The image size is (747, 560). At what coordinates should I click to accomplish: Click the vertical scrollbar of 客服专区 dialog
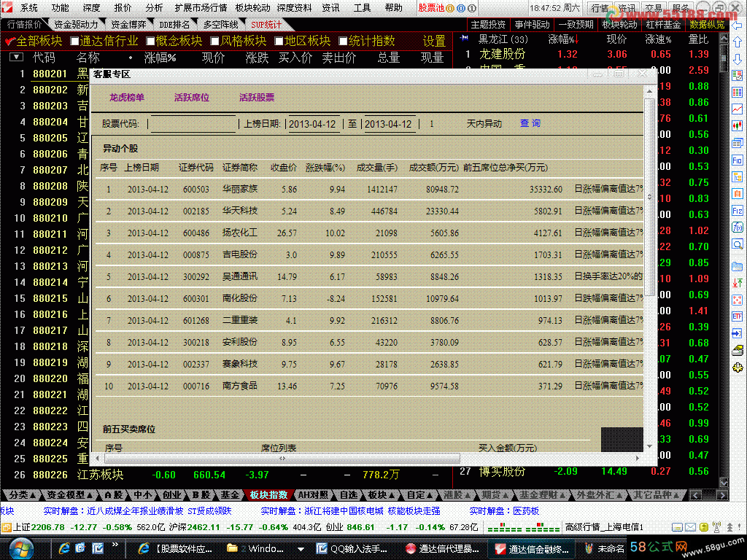650,197
